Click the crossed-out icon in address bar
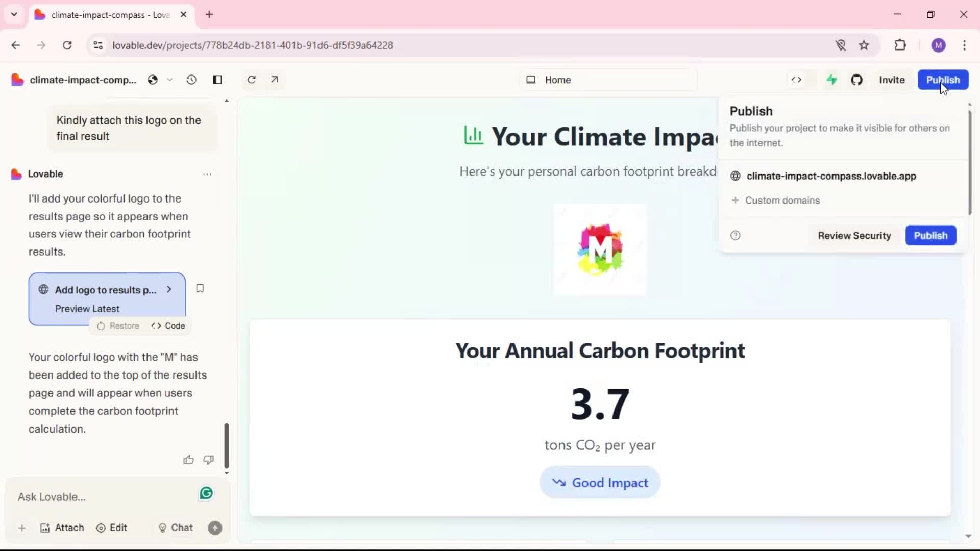Viewport: 980px width, 551px height. point(841,45)
